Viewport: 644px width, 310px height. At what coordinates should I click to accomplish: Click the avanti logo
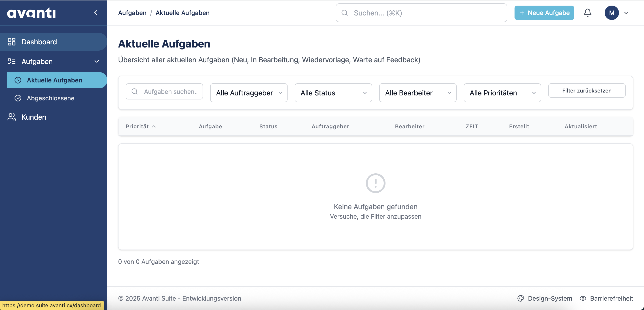pyautogui.click(x=31, y=13)
